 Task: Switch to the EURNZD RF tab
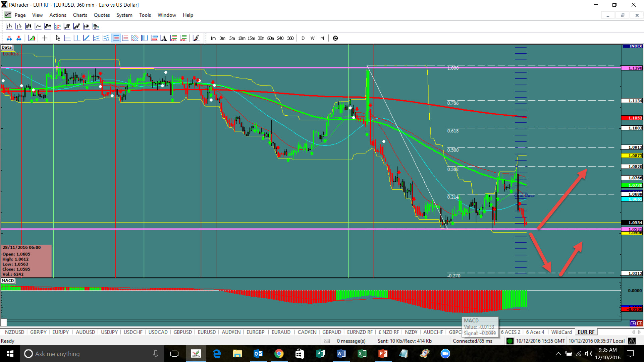click(x=360, y=332)
